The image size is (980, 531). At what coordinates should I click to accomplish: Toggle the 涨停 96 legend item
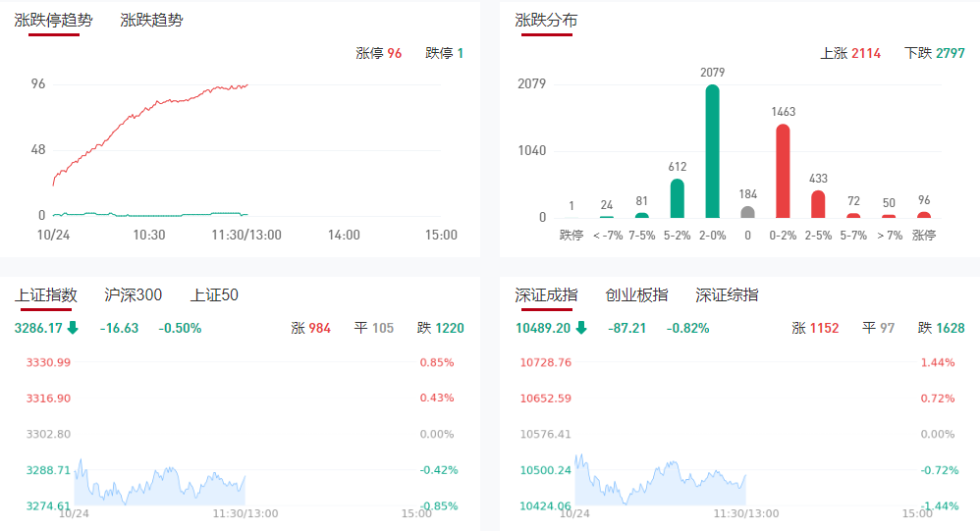379,53
